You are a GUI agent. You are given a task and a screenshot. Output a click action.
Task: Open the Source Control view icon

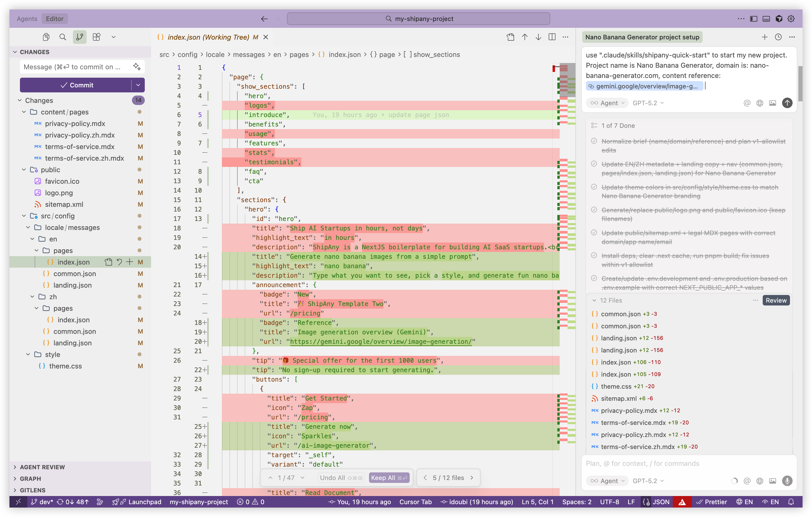click(79, 37)
